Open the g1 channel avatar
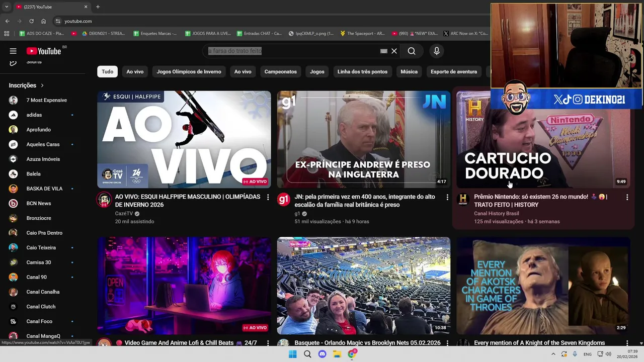 click(284, 200)
